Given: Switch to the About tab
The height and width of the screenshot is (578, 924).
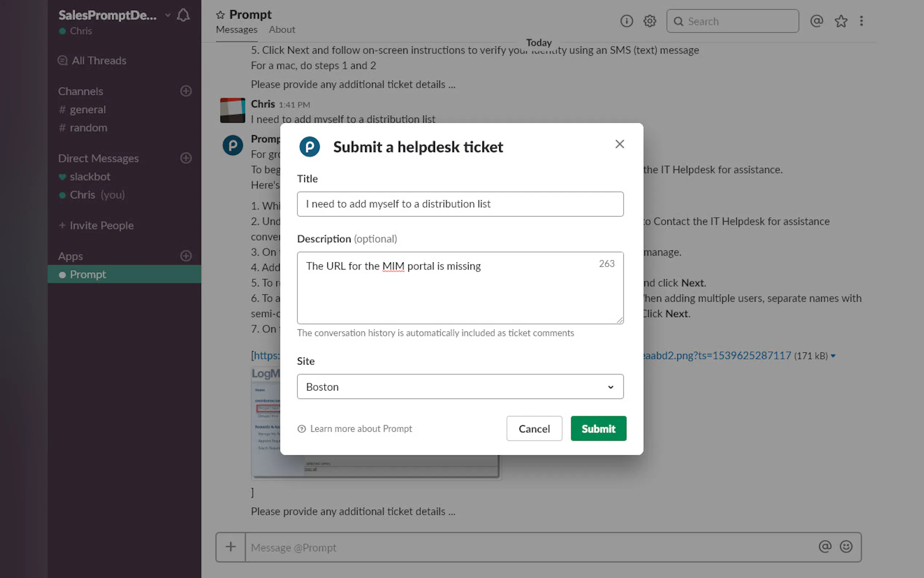Looking at the screenshot, I should click(282, 29).
